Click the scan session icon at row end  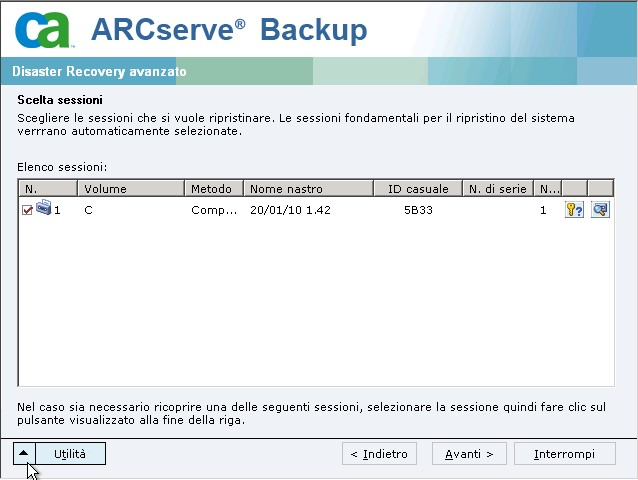[600, 210]
